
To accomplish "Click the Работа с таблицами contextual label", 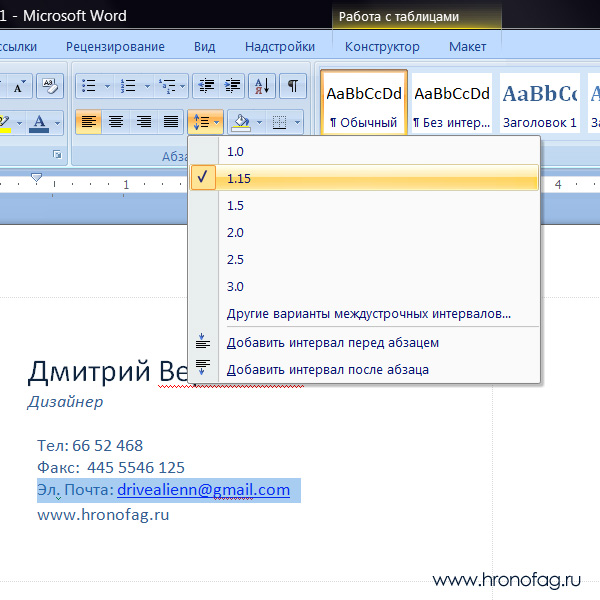I will point(399,16).
